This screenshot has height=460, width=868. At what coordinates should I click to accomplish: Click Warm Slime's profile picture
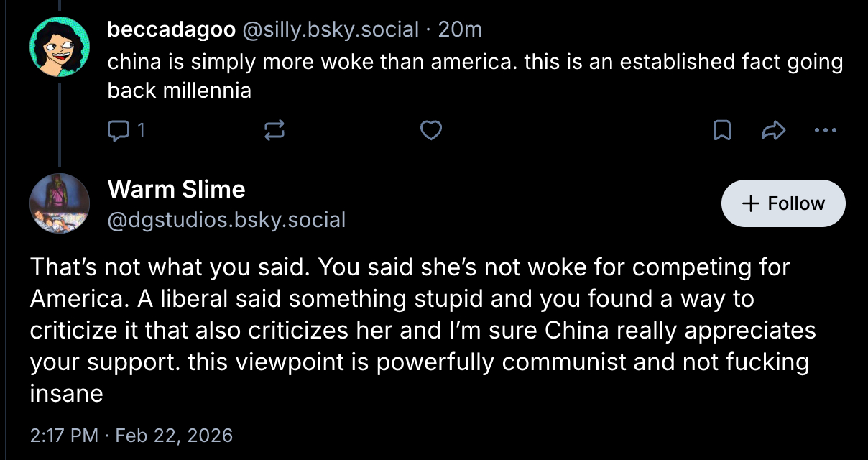(59, 203)
